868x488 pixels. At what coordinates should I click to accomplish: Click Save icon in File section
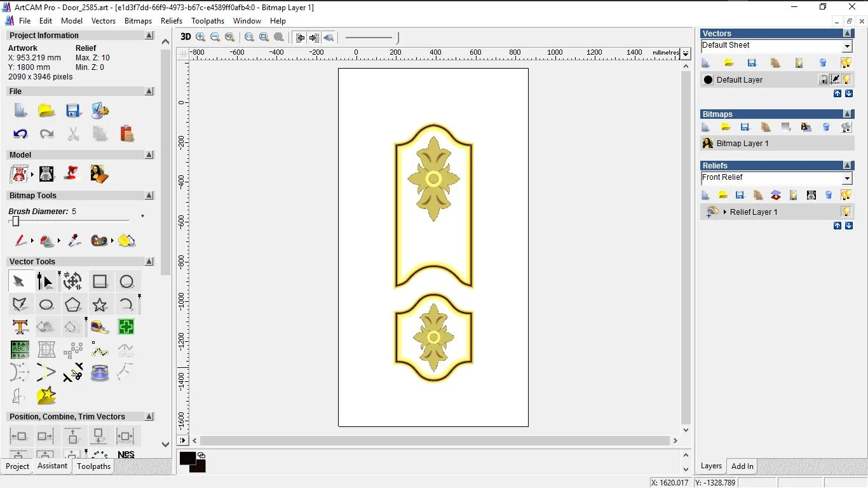(x=73, y=111)
